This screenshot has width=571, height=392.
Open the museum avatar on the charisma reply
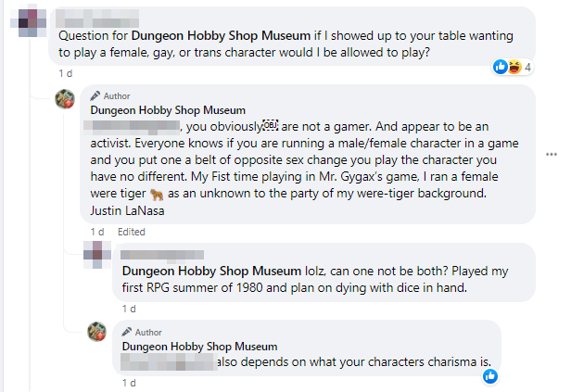coord(97,334)
